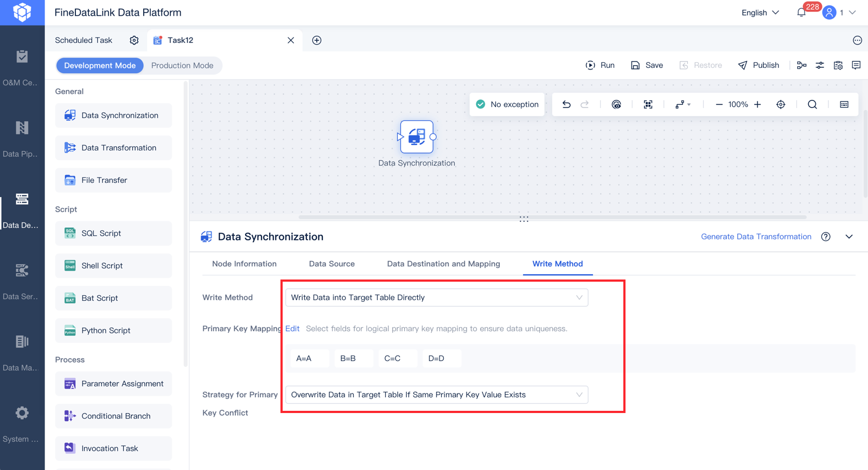Click the Invocation Task node item

click(113, 448)
